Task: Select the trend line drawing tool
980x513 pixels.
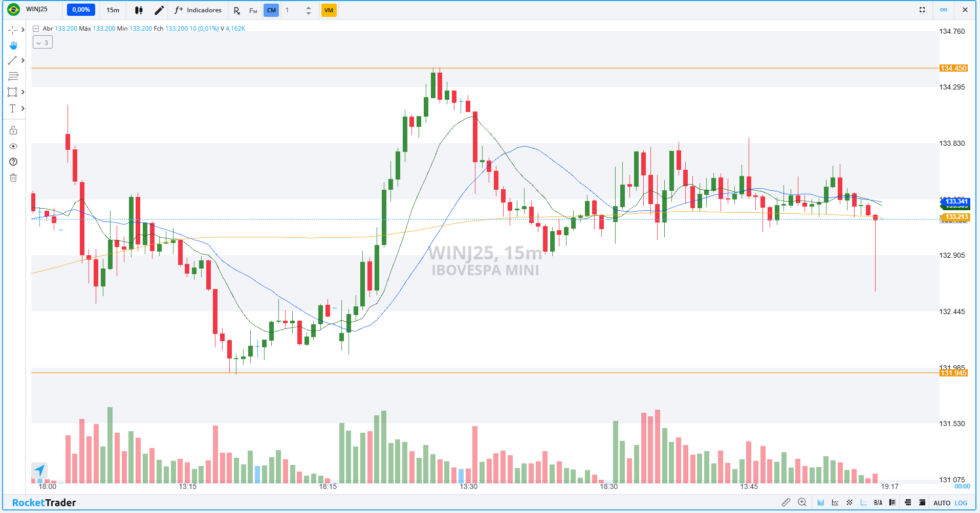Action: pyautogui.click(x=13, y=60)
